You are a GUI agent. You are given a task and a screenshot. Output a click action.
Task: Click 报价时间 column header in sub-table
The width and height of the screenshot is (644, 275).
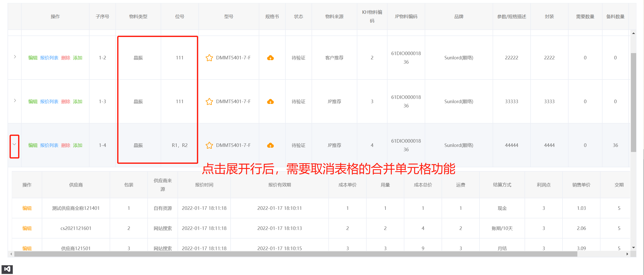204,185
